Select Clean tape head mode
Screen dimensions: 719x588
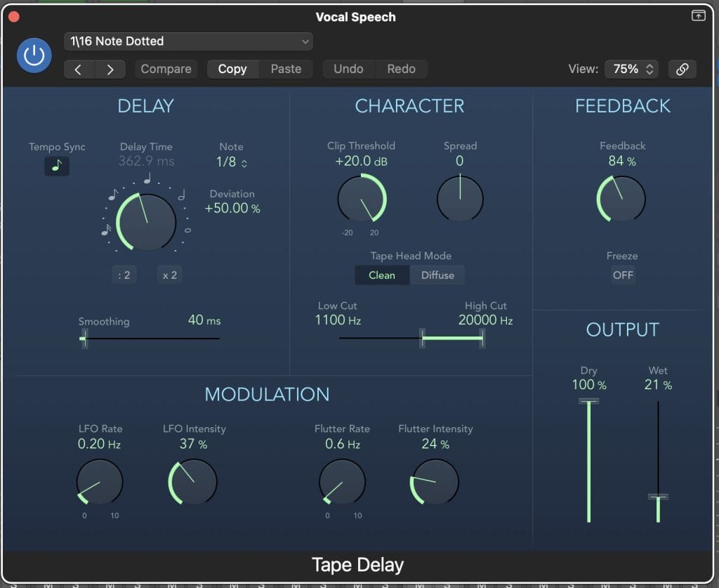coord(382,275)
